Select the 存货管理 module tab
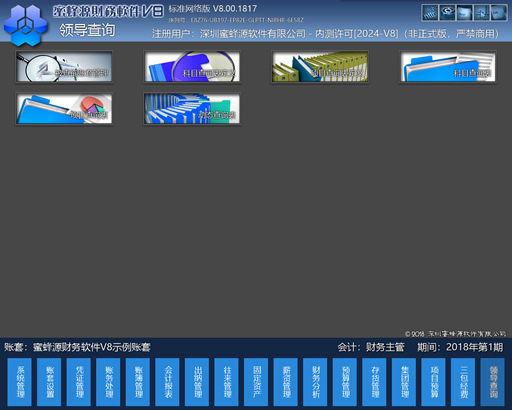The height and width of the screenshot is (410, 512). 374,382
